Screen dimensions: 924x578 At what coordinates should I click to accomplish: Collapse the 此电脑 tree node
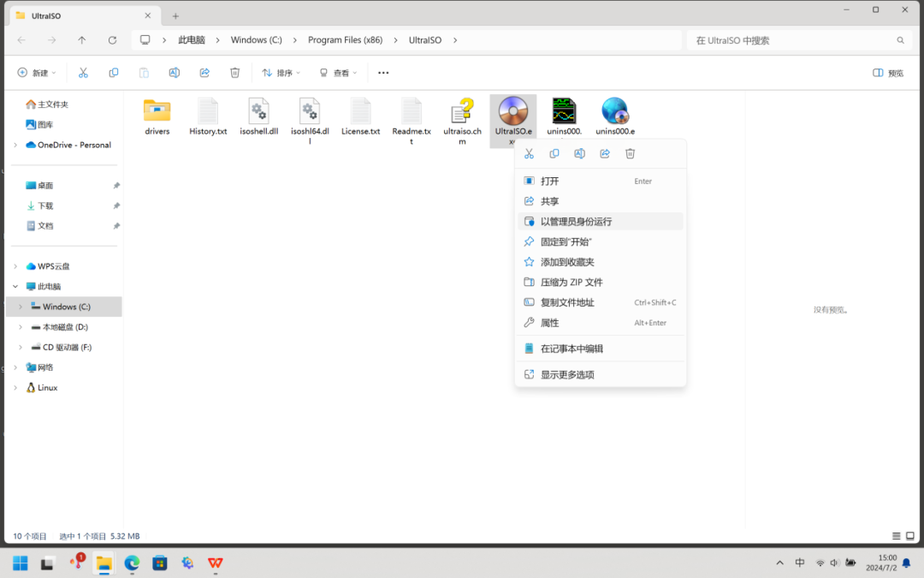coord(15,287)
